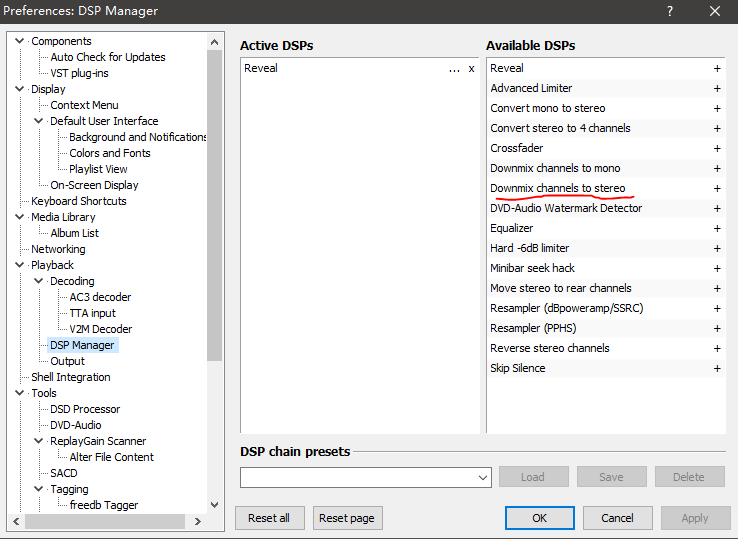The image size is (738, 539).
Task: Select Output in preferences tree
Action: point(67,361)
